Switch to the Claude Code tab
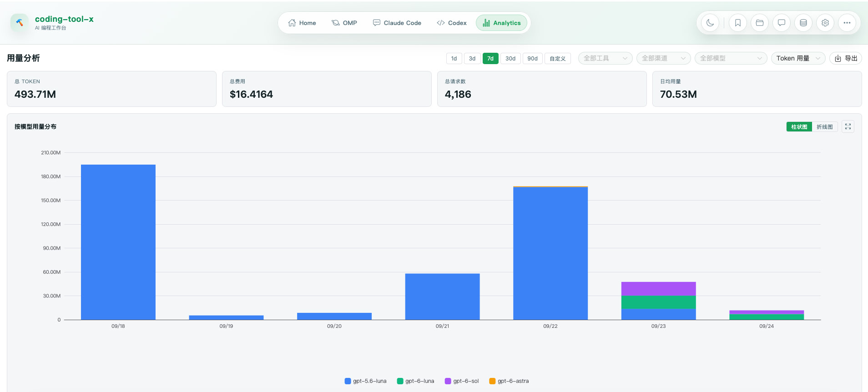This screenshot has width=868, height=392. tap(397, 23)
